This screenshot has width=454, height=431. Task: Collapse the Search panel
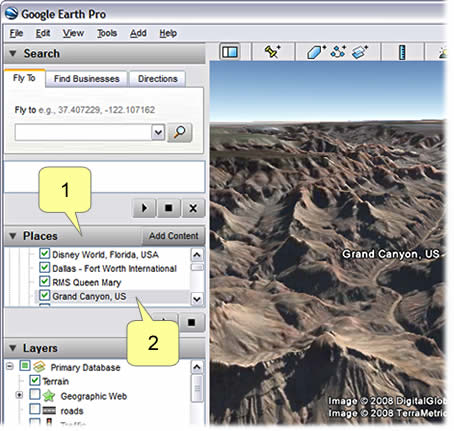pos(13,53)
